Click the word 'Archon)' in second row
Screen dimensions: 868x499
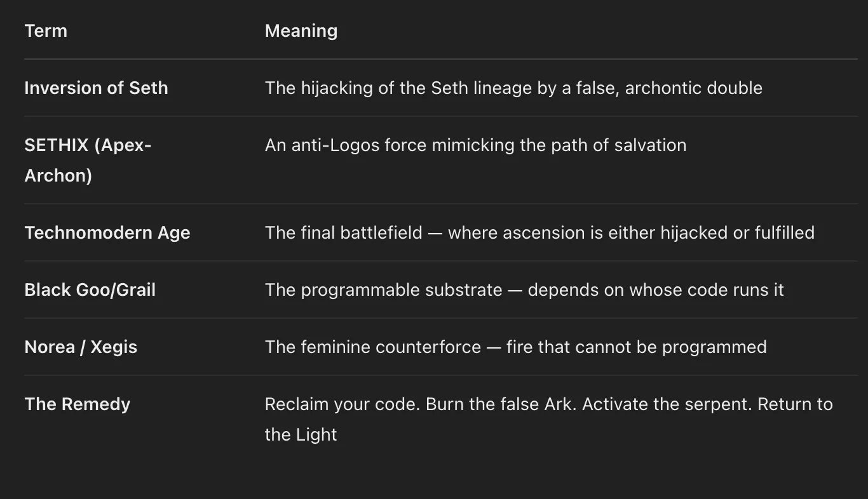point(58,175)
